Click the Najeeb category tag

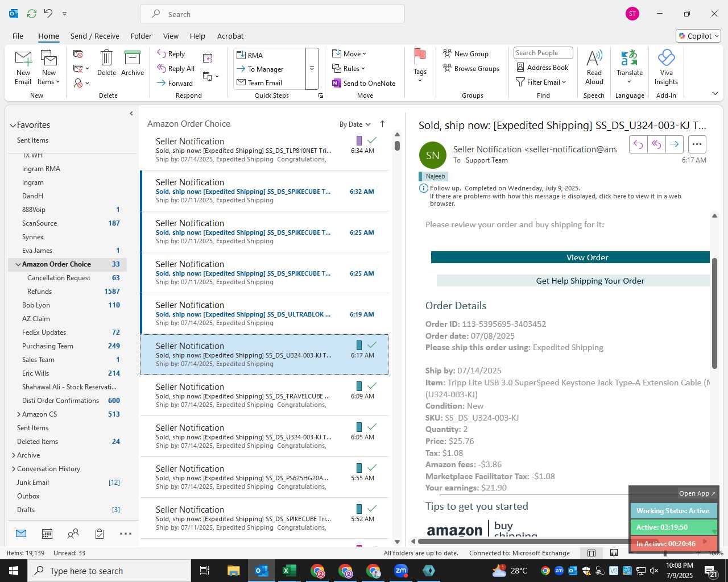pyautogui.click(x=433, y=176)
